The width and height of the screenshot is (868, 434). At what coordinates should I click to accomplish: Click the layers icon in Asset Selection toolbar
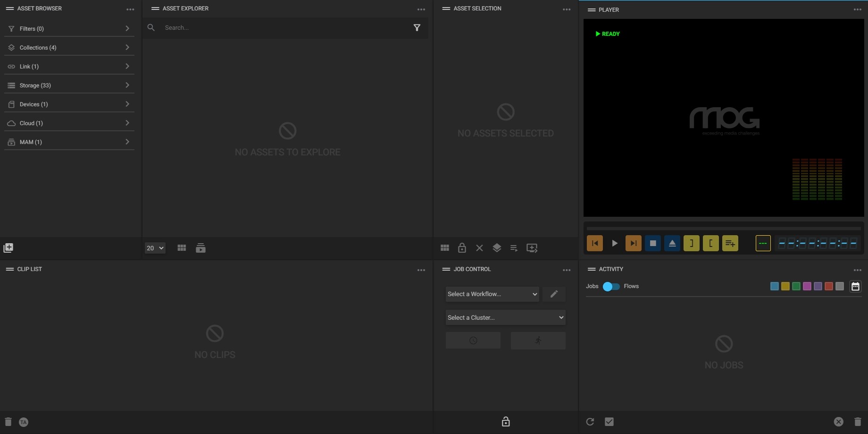coord(497,248)
